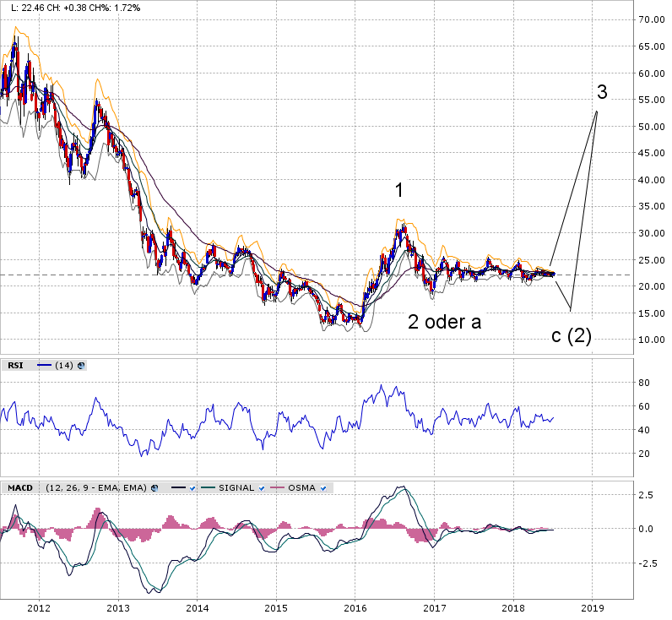Click the 2019 label on time axis
Viewport: 672px width, 620px height.
[593, 607]
